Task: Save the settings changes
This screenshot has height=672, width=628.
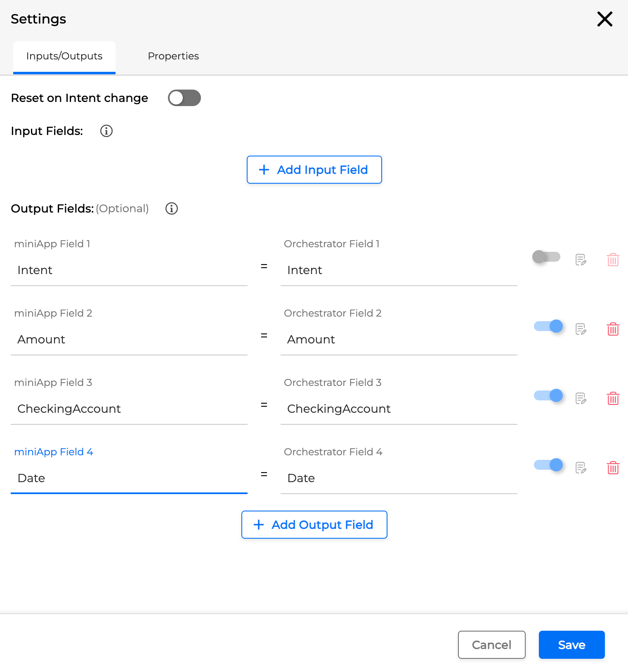Action: click(x=571, y=645)
